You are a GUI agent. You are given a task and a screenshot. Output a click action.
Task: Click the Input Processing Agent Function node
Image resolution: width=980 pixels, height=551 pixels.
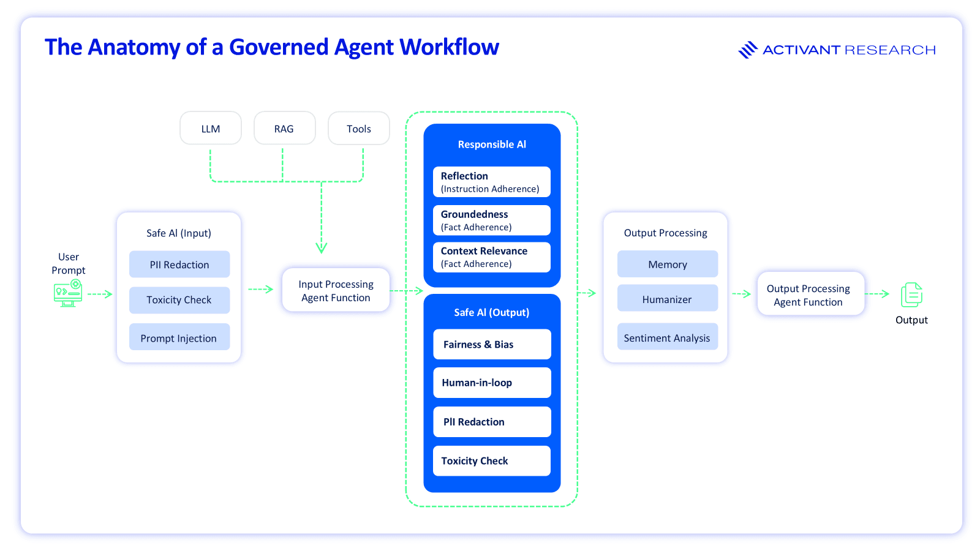[x=336, y=291]
